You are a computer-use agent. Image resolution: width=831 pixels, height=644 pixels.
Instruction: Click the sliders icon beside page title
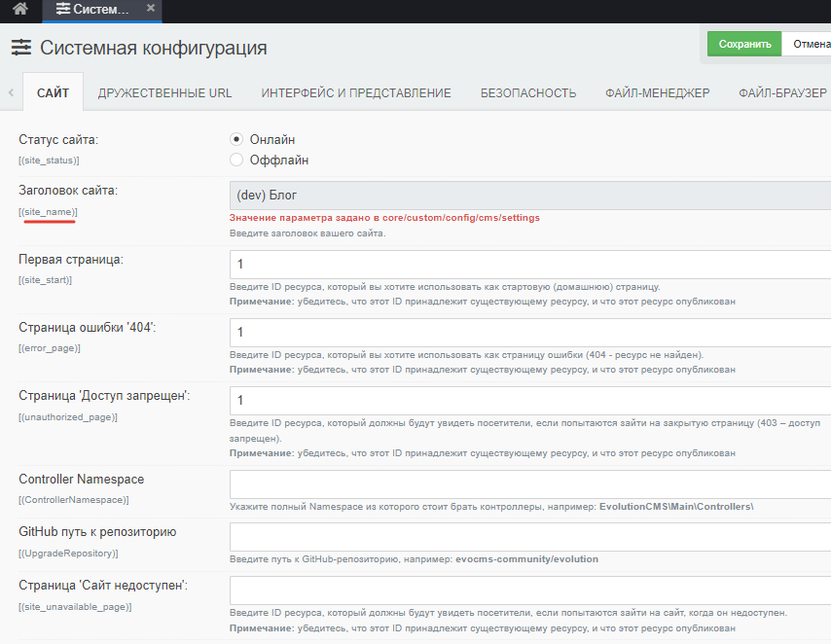(21, 48)
